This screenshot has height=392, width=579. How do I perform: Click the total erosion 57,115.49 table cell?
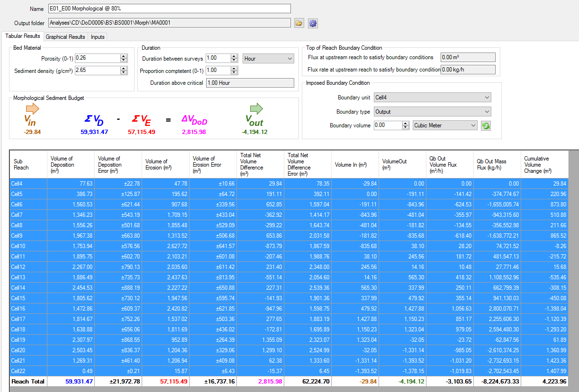point(166,382)
